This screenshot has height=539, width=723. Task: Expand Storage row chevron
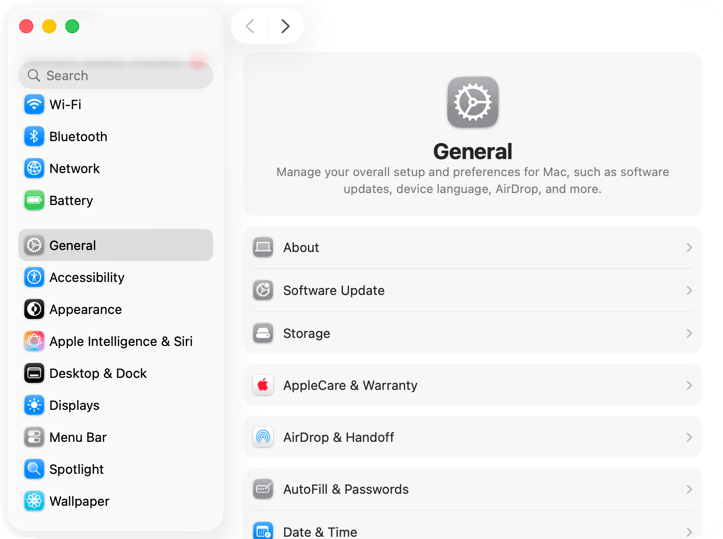point(689,333)
